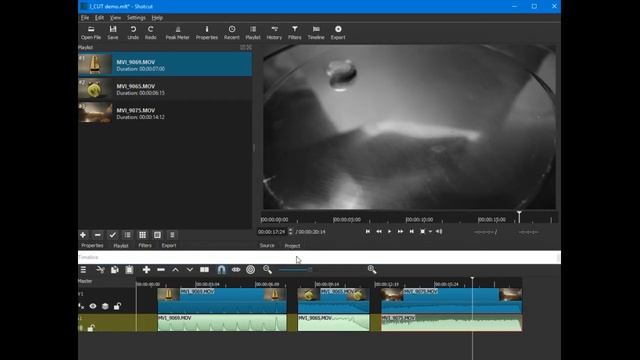Click the timecode spinner arrows
Image resolution: width=640 pixels, height=360 pixels.
[x=291, y=231]
